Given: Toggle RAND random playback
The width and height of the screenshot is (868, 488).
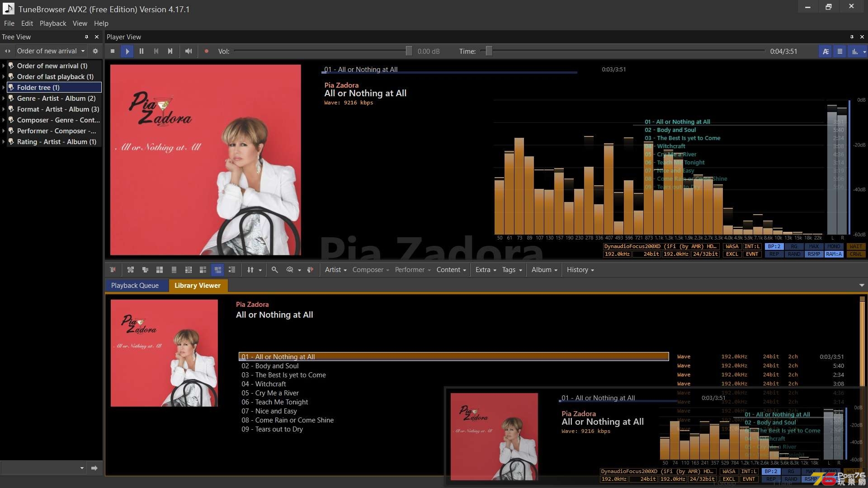Looking at the screenshot, I should [x=794, y=254].
